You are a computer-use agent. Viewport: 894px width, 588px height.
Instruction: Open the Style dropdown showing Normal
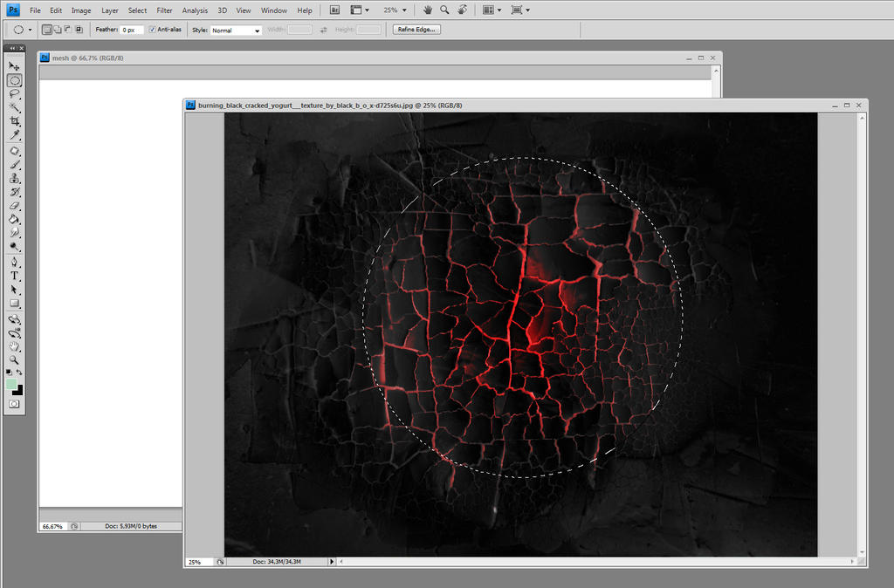(x=236, y=31)
